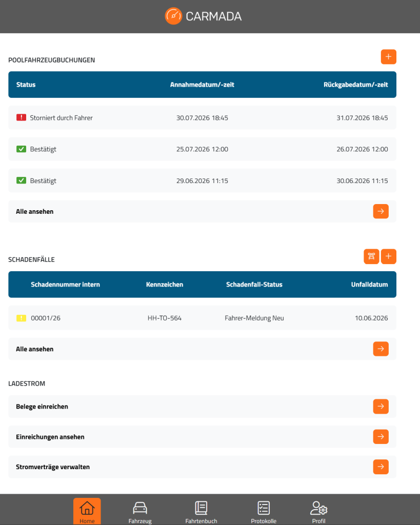Click the red alert icon for Storniert durch Fahrer
The height and width of the screenshot is (525, 420).
click(21, 117)
